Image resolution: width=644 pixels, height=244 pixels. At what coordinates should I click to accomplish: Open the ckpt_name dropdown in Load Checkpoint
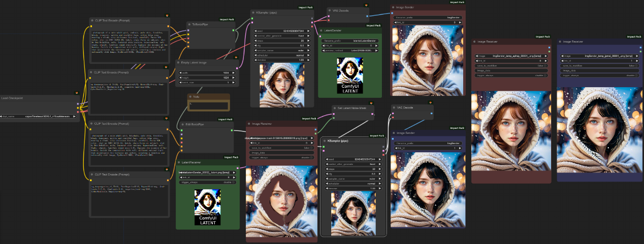pos(38,116)
